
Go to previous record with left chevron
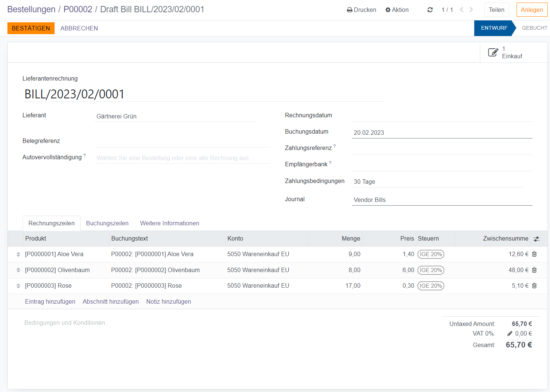[461, 10]
